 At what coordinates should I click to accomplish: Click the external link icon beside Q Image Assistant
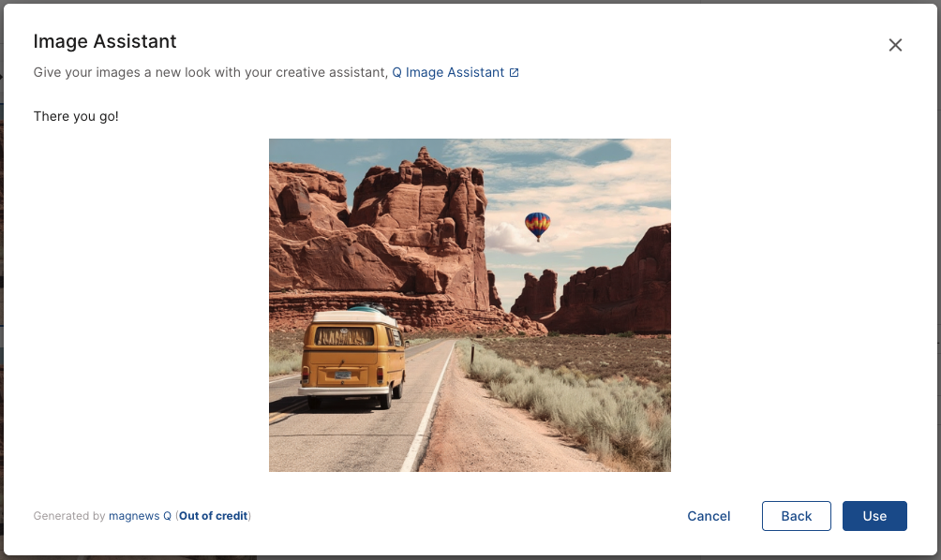515,72
